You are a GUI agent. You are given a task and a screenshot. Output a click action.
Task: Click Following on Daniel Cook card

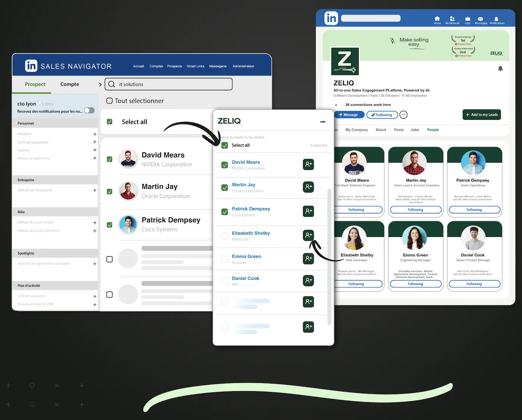474,284
